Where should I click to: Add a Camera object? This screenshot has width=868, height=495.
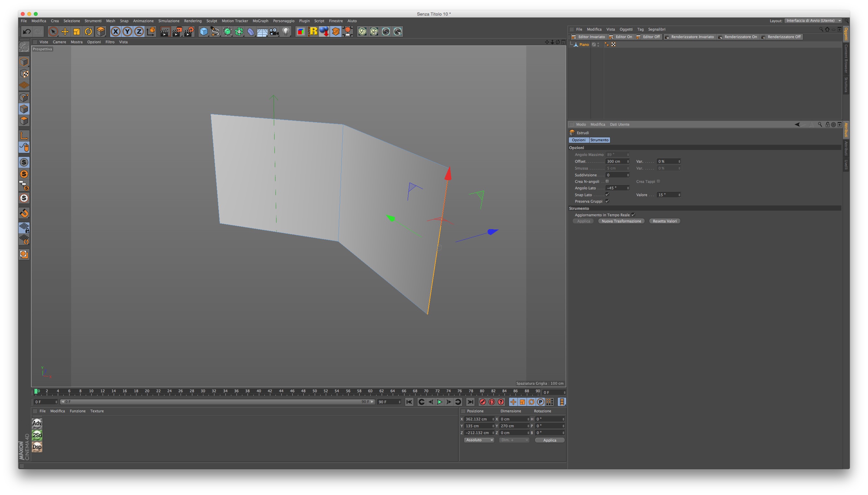click(274, 31)
